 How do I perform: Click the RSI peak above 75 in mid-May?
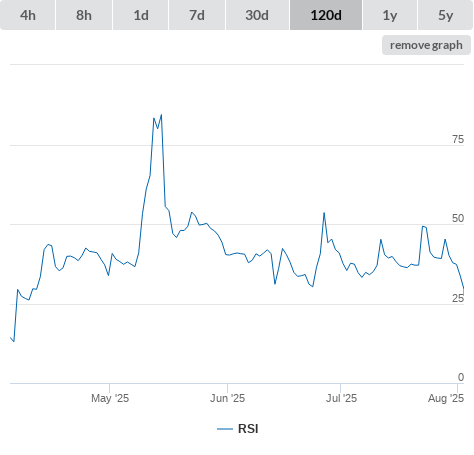tap(161, 115)
